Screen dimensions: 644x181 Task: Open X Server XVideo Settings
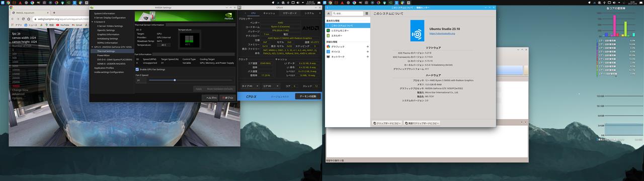110,26
